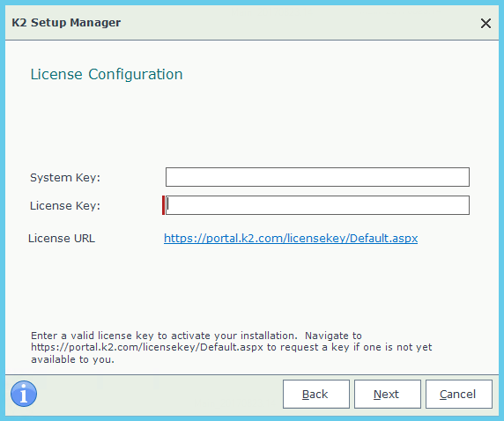Click the K2 Setup Manager title text

click(x=66, y=23)
